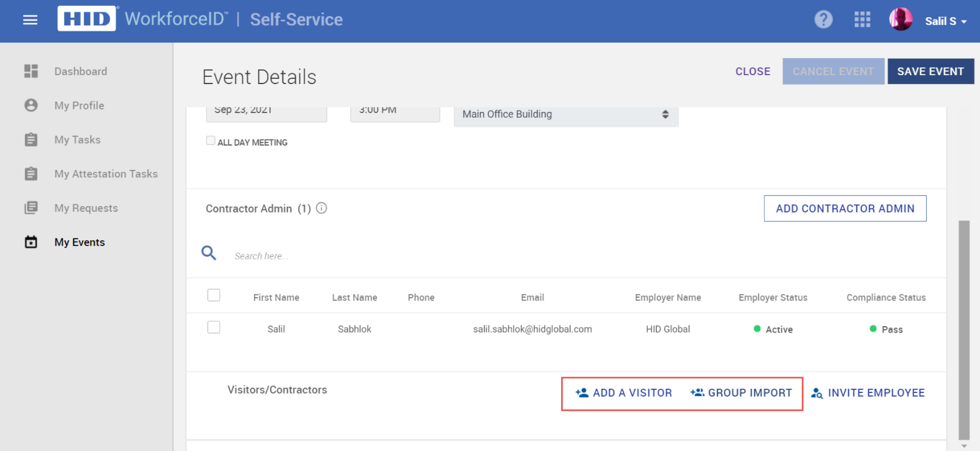Click the Event Details page title
The height and width of the screenshot is (451, 980).
pos(260,77)
